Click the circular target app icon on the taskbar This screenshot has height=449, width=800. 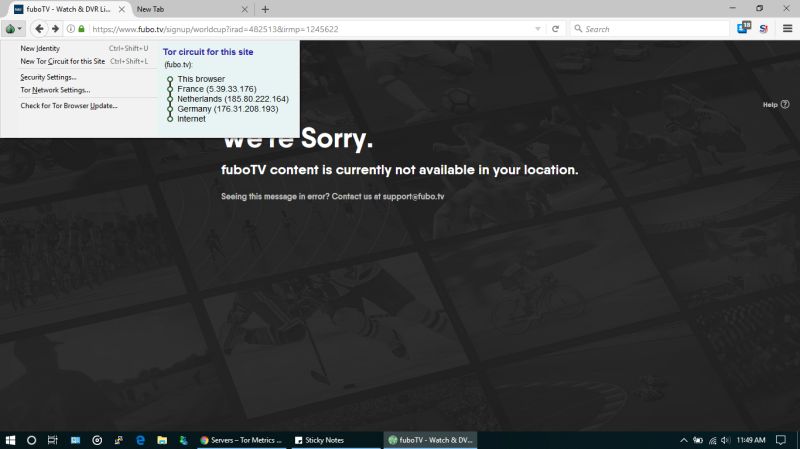click(97, 440)
